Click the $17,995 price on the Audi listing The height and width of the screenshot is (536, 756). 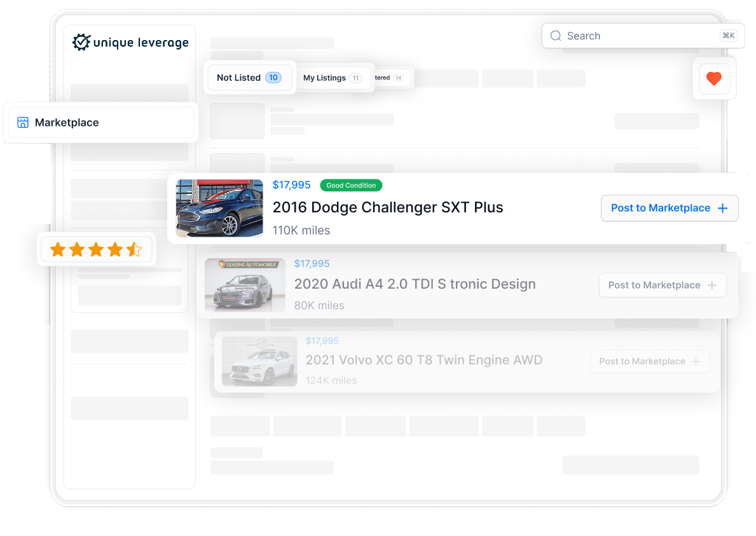[x=312, y=264]
